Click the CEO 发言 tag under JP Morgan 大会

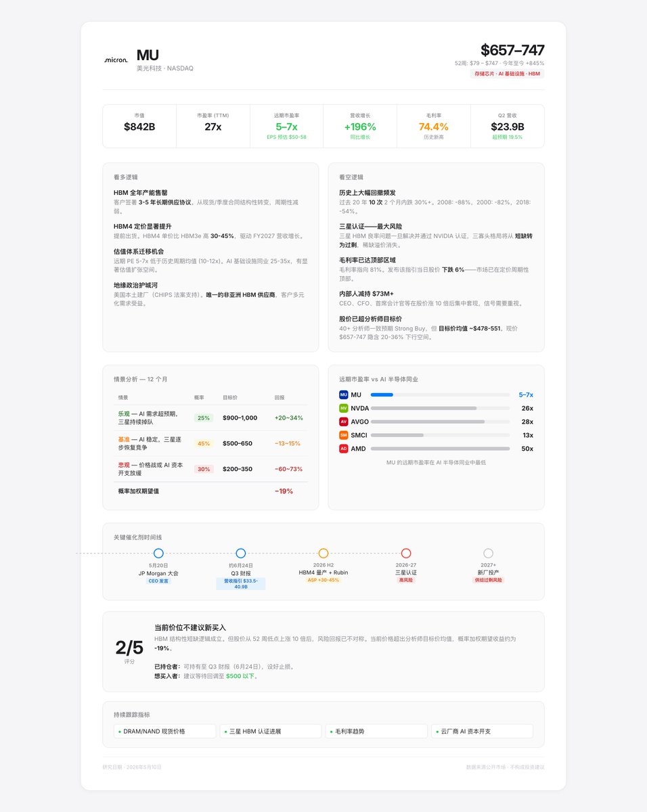158,581
